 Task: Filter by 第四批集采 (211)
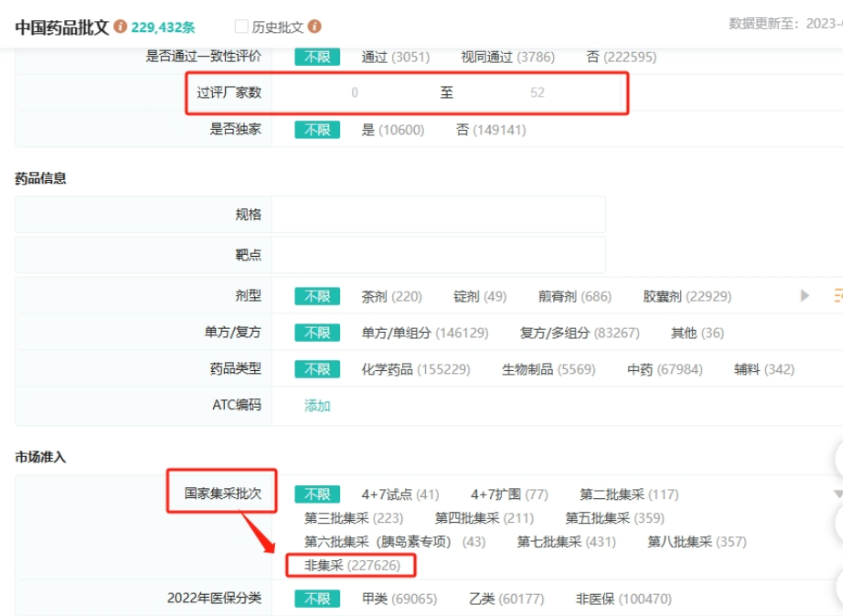pos(484,518)
